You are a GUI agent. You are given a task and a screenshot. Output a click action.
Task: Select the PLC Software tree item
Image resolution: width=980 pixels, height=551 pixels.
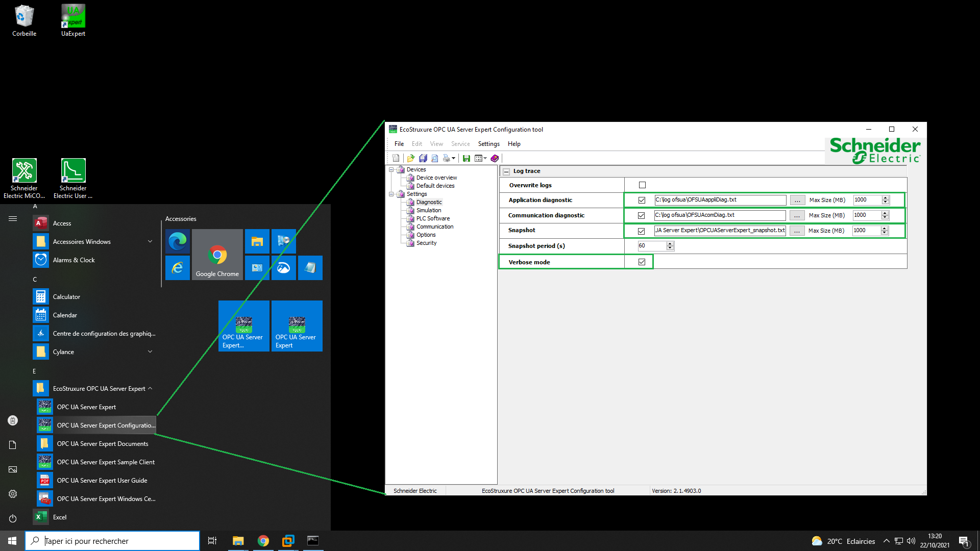433,218
